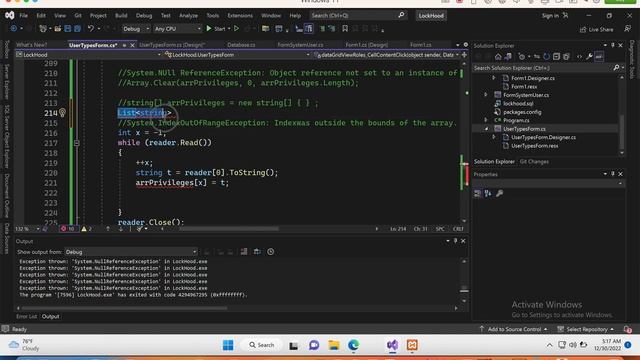Click the Output clock timestamp icon
Viewport: 640px width, 360px height.
pos(271,252)
